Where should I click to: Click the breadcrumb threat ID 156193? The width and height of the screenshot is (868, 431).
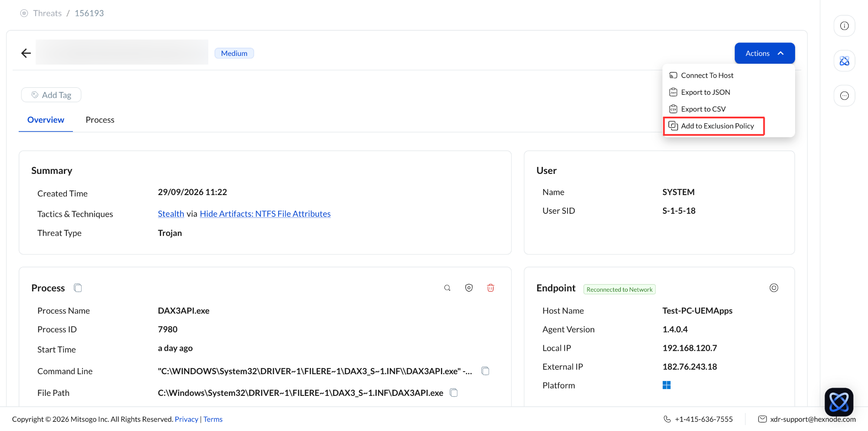tap(89, 13)
